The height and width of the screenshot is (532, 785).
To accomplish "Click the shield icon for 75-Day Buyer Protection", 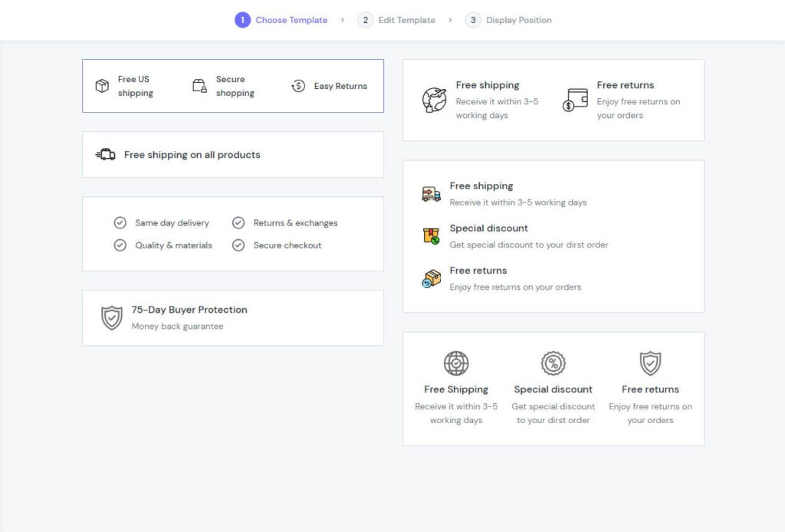I will [112, 318].
